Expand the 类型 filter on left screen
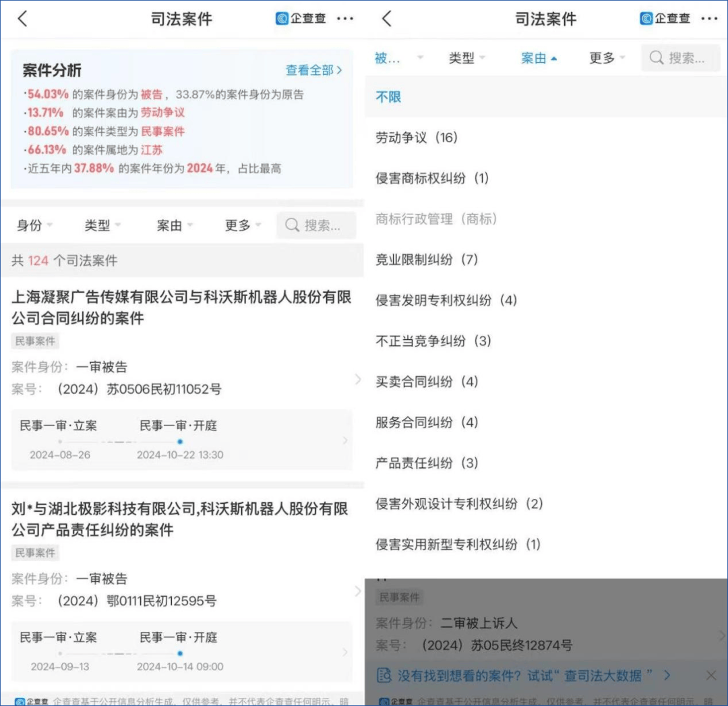 [x=102, y=225]
